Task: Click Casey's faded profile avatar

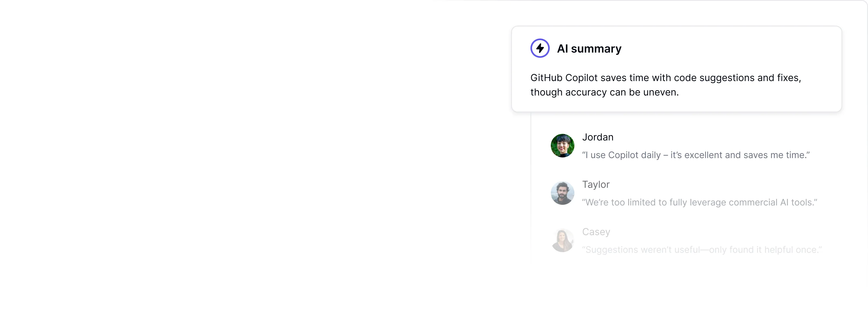Action: tap(562, 240)
